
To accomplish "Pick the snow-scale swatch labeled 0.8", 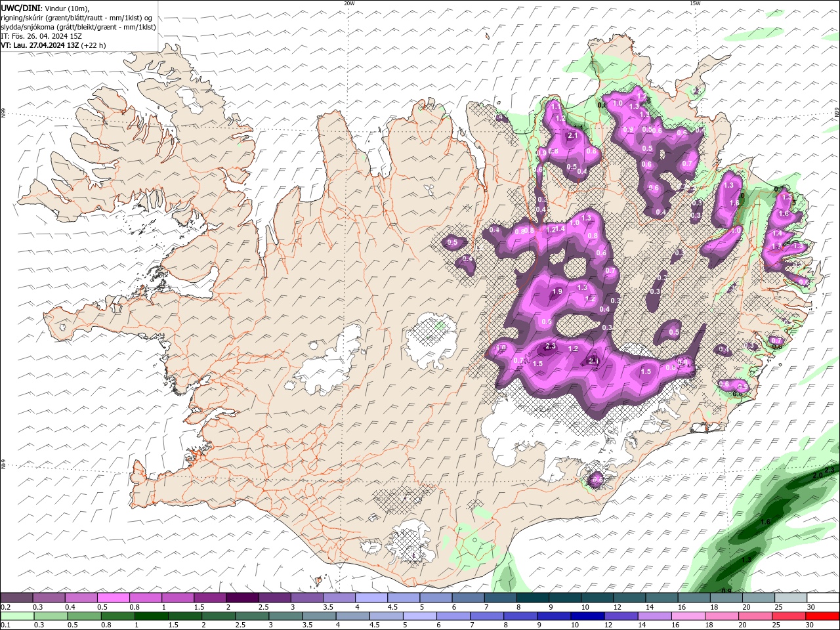I will (145, 598).
